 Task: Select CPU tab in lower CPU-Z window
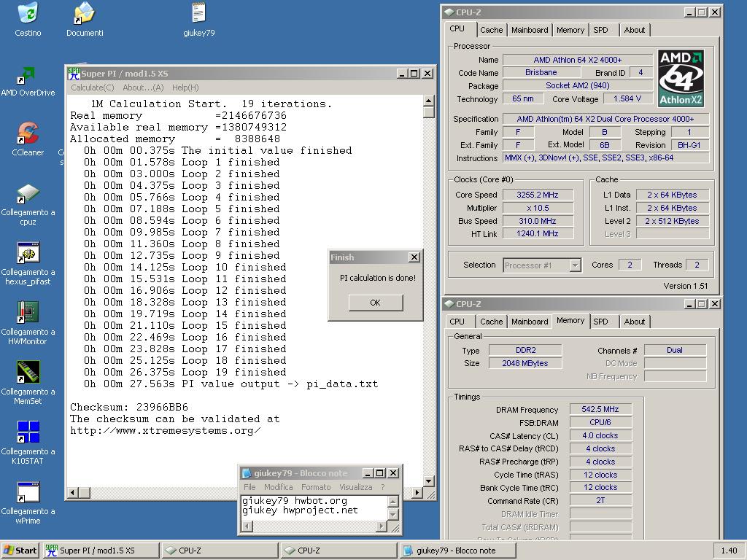[457, 322]
